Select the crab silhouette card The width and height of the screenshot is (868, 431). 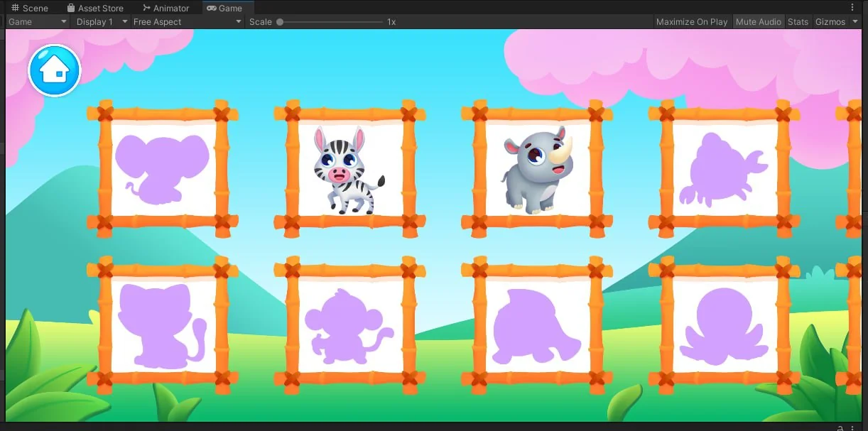click(x=725, y=168)
